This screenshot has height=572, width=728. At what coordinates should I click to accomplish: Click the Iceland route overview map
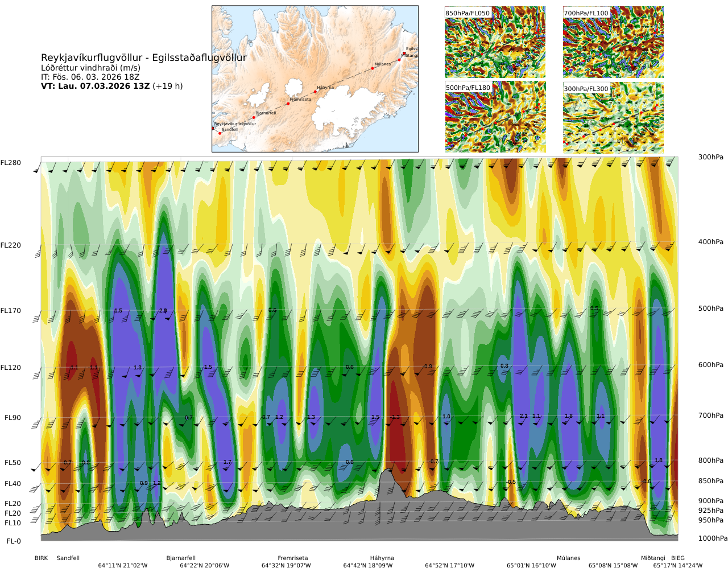[x=315, y=79]
